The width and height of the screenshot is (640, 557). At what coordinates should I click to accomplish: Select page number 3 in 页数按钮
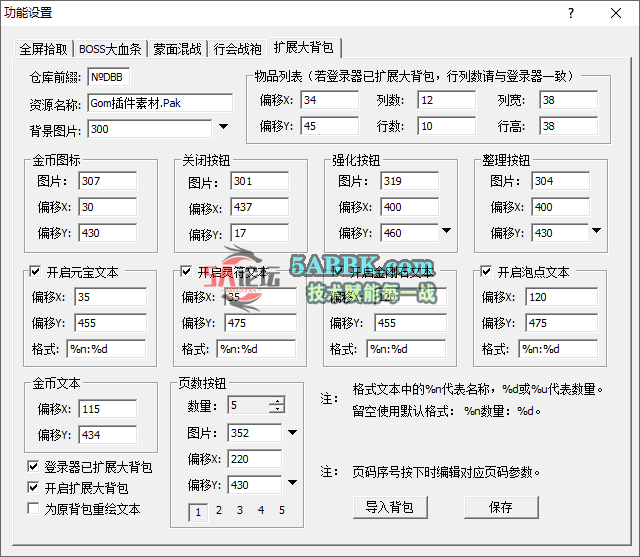point(240,511)
